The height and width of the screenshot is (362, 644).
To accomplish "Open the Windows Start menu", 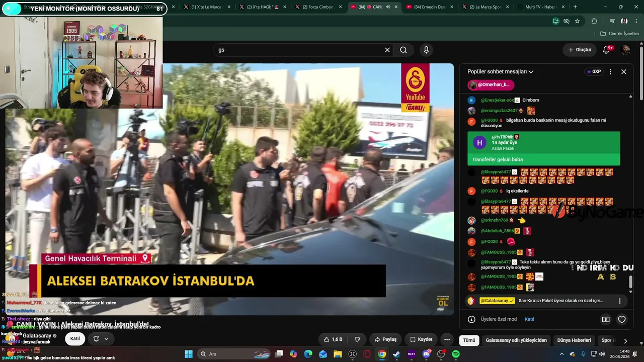I will pos(189,354).
